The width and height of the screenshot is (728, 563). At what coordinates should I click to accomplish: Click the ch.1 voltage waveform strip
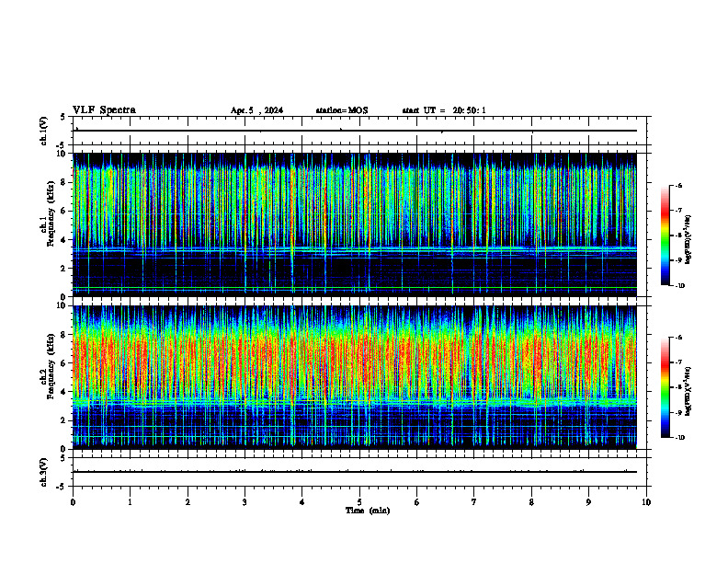click(359, 131)
